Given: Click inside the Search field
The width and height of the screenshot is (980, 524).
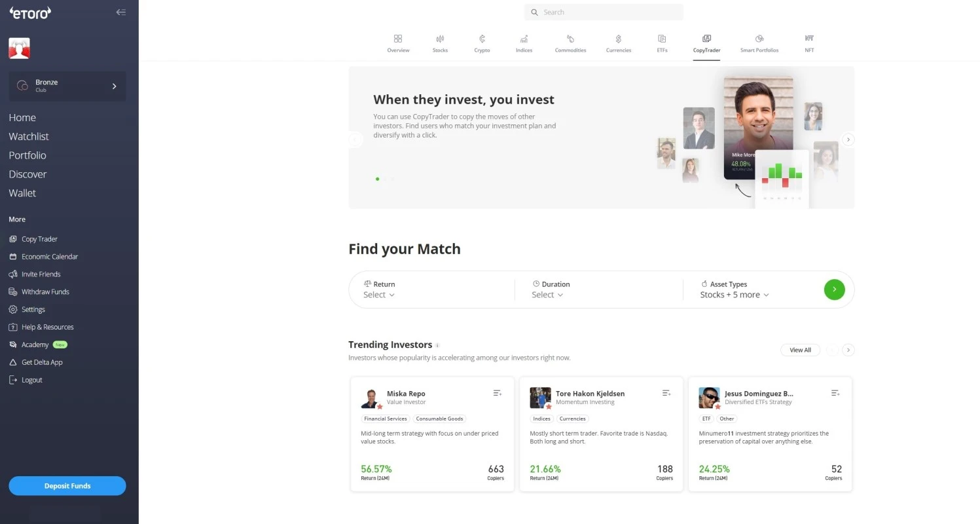Looking at the screenshot, I should coord(602,12).
